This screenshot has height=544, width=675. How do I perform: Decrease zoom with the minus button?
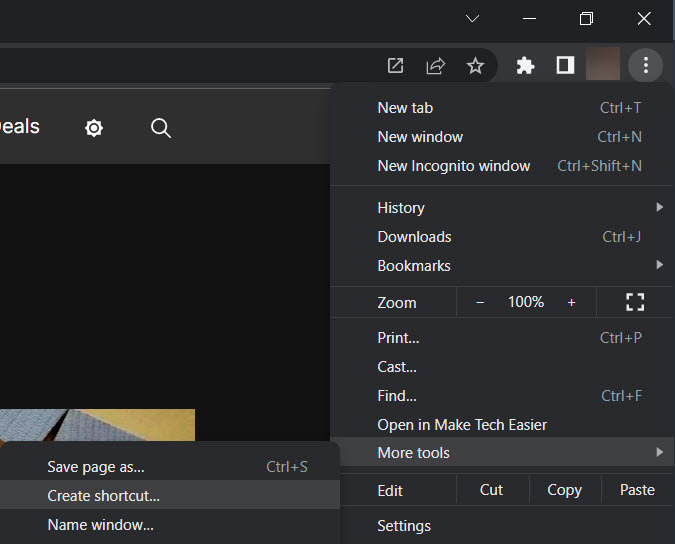click(480, 302)
